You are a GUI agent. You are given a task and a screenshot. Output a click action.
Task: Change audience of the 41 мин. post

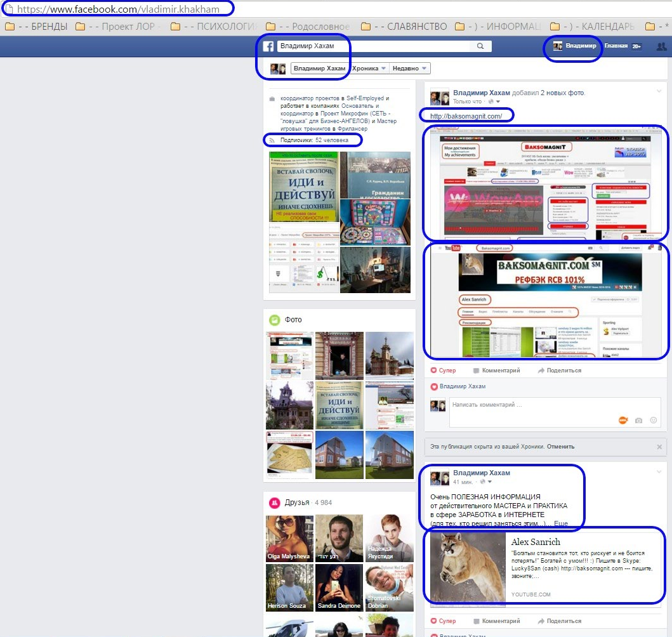[486, 482]
